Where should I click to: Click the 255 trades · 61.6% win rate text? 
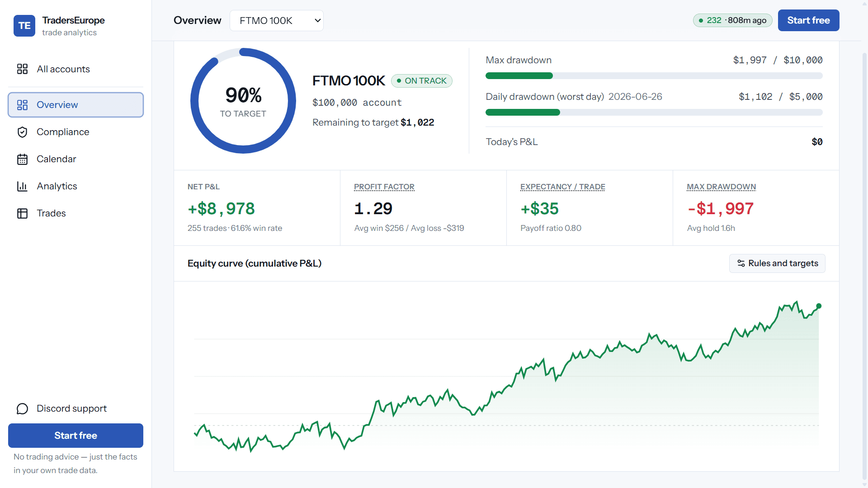[235, 228]
